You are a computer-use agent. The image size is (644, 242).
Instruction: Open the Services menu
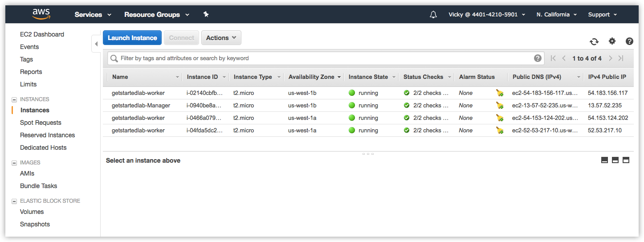click(93, 15)
